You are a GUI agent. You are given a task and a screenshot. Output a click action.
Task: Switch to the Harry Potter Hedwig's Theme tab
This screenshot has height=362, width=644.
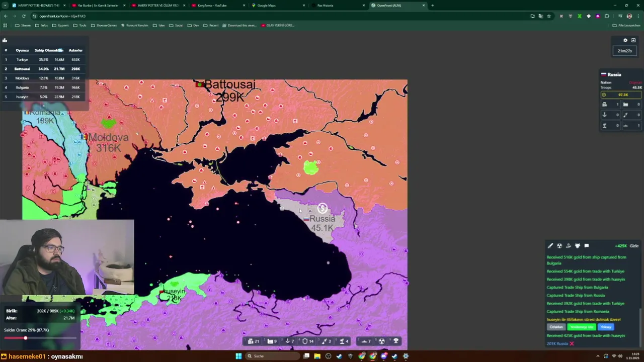point(38,5)
